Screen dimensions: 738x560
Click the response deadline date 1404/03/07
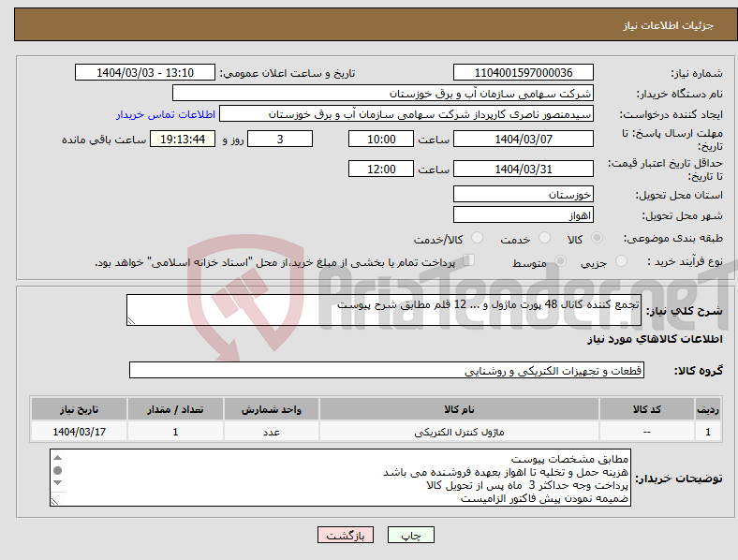point(523,140)
